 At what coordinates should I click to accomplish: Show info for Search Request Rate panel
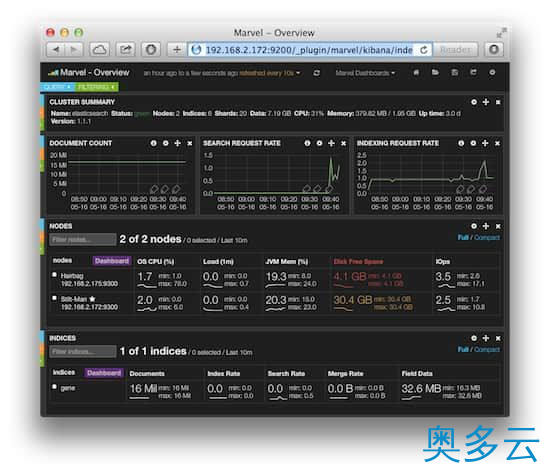click(307, 143)
